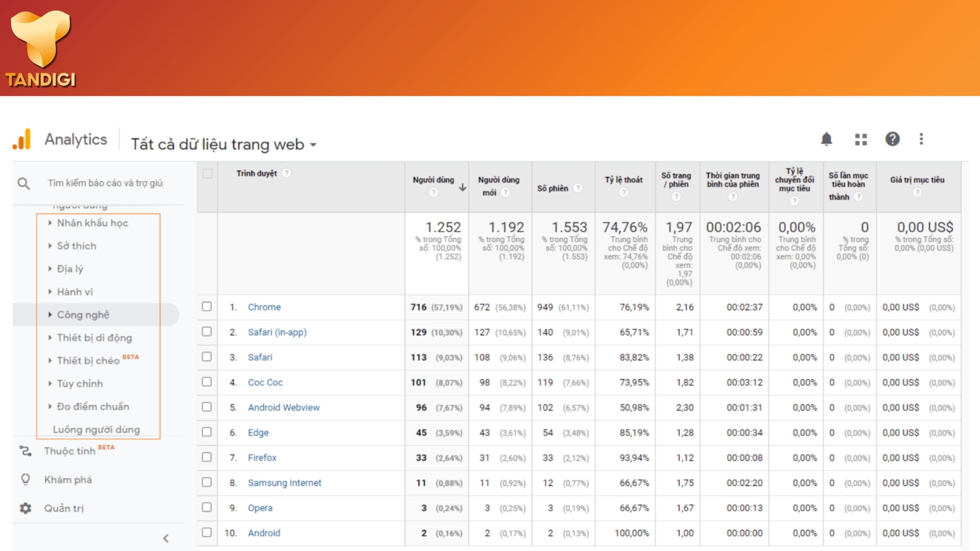Sort by Tỷ lệ thoát column header
980x551 pixels.
[624, 180]
